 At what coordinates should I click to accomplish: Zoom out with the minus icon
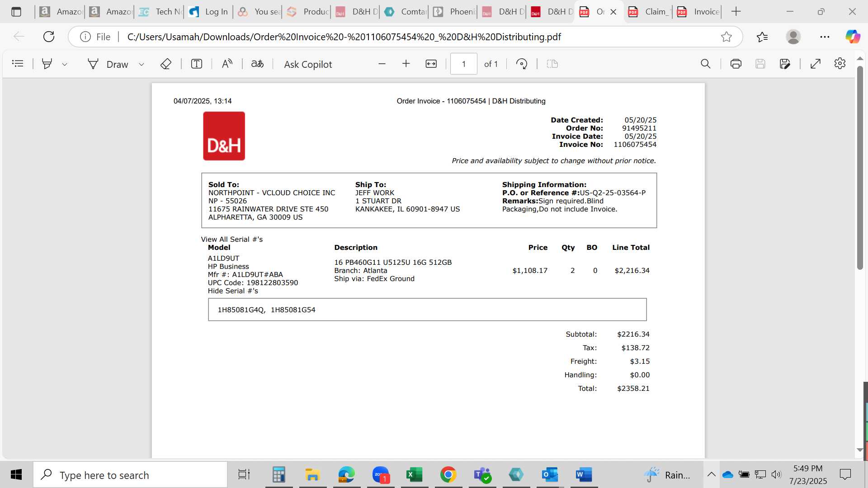point(382,64)
